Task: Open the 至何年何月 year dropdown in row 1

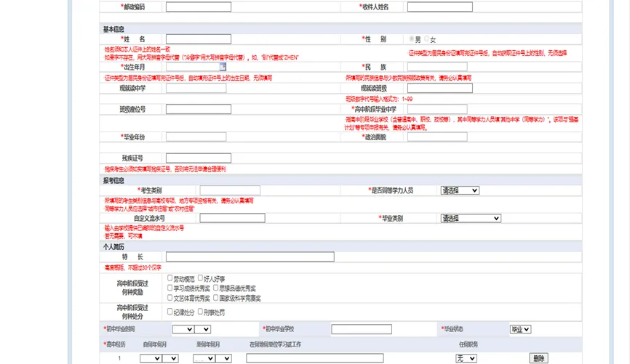Action: pos(204,358)
